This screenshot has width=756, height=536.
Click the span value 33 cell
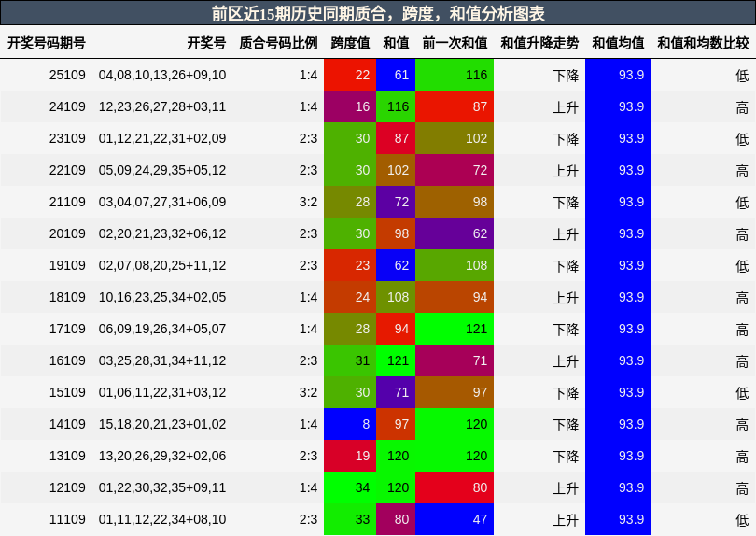pyautogui.click(x=350, y=519)
